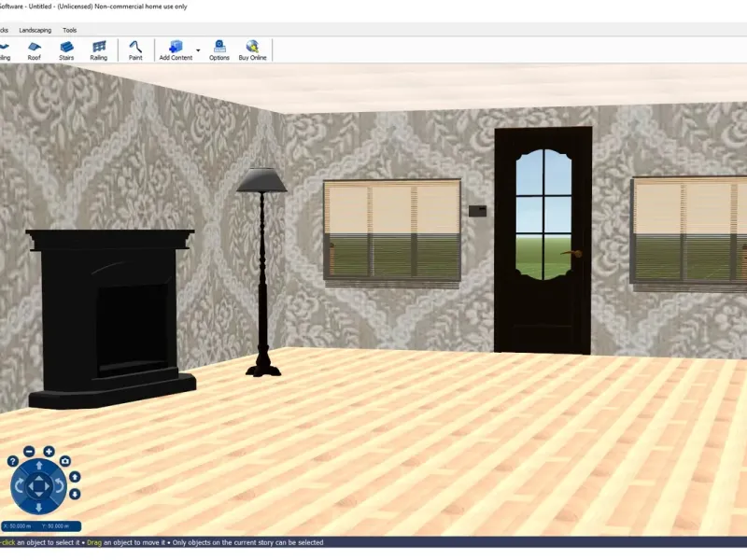
Task: Open navigation help question mark
Action: 13,461
